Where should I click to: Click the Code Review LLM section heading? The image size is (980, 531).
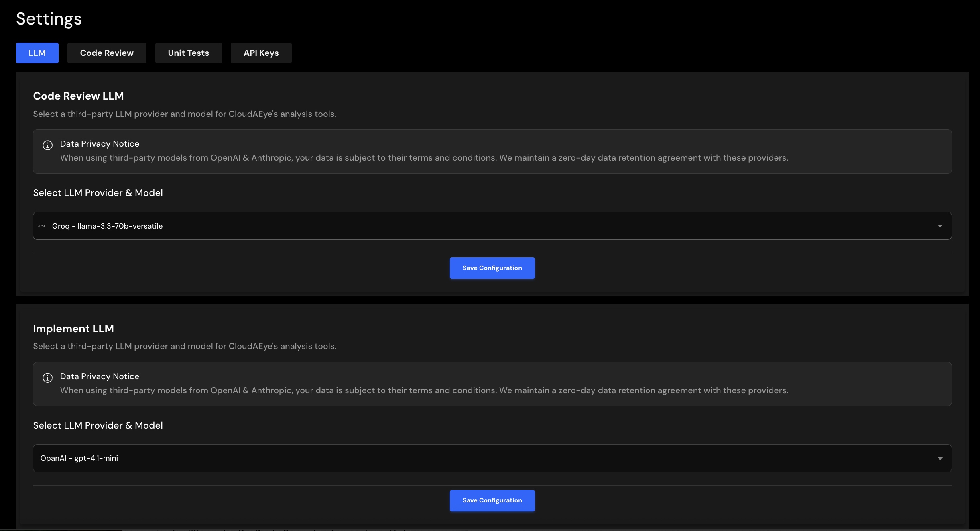click(x=78, y=96)
